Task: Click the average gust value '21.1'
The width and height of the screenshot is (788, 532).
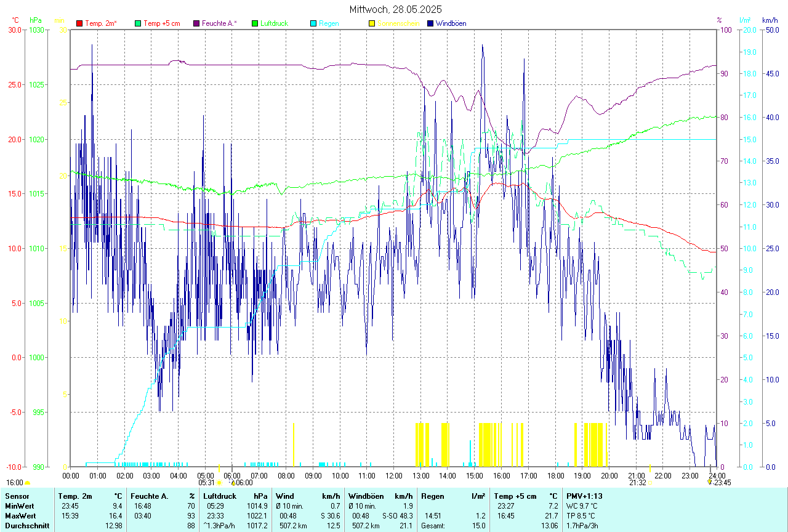Action: point(406,526)
